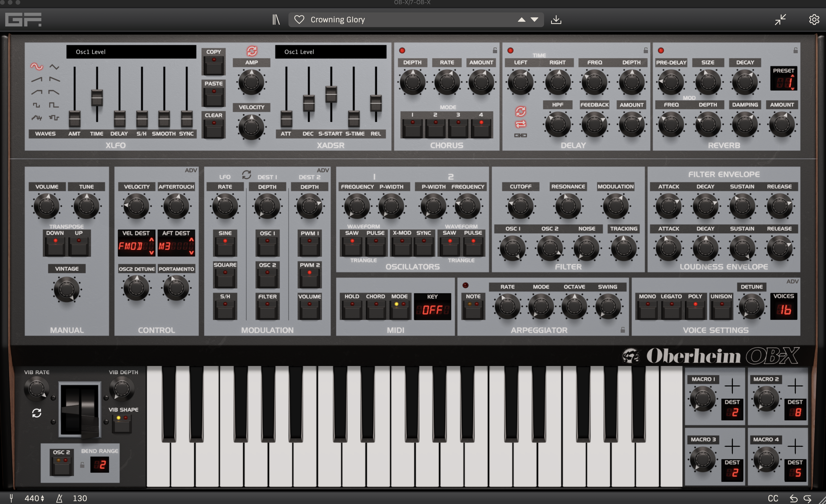This screenshot has width=826, height=504.
Task: Load the next preset with the down arrow
Action: click(x=535, y=20)
